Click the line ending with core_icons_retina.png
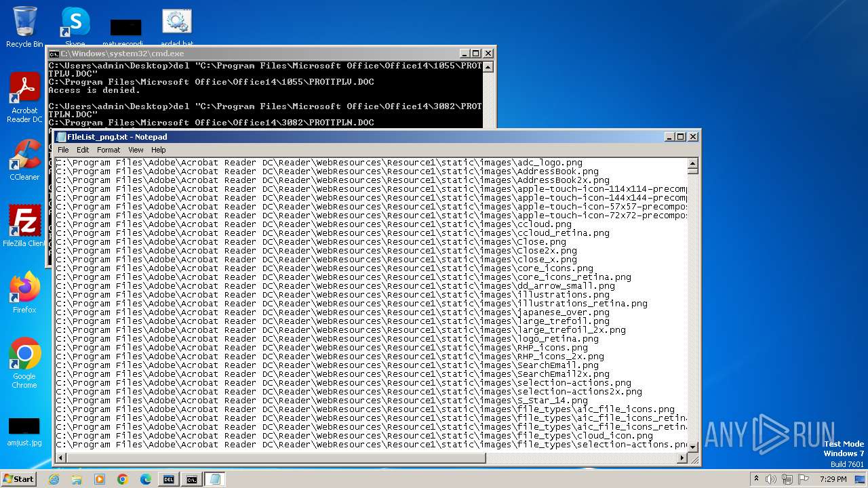868x488 pixels. (343, 277)
